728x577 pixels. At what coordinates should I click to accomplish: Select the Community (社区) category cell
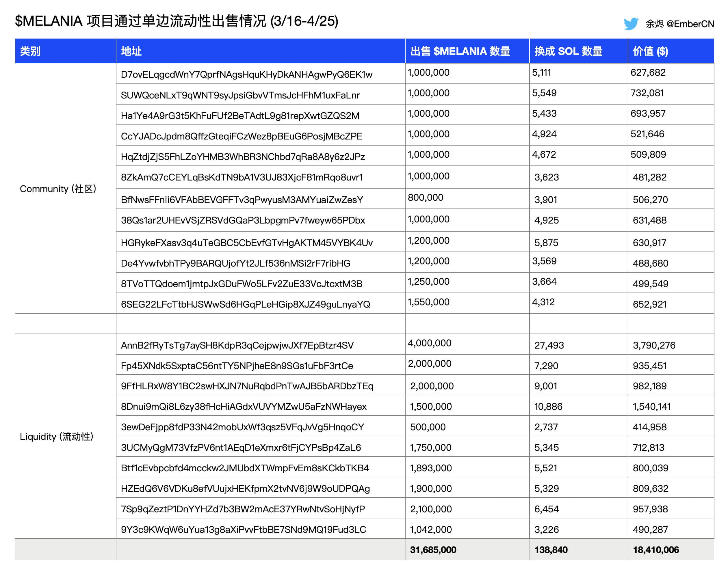(x=58, y=189)
